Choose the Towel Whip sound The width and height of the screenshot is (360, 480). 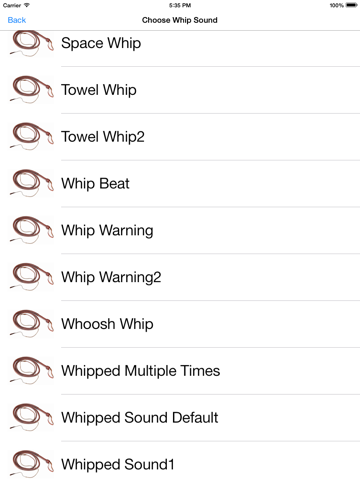coord(180,90)
